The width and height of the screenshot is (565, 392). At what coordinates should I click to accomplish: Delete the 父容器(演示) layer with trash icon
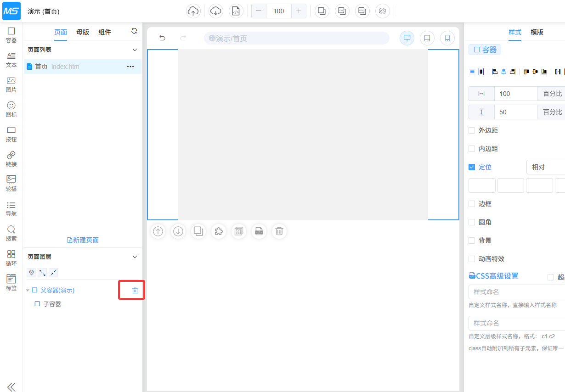tap(135, 290)
